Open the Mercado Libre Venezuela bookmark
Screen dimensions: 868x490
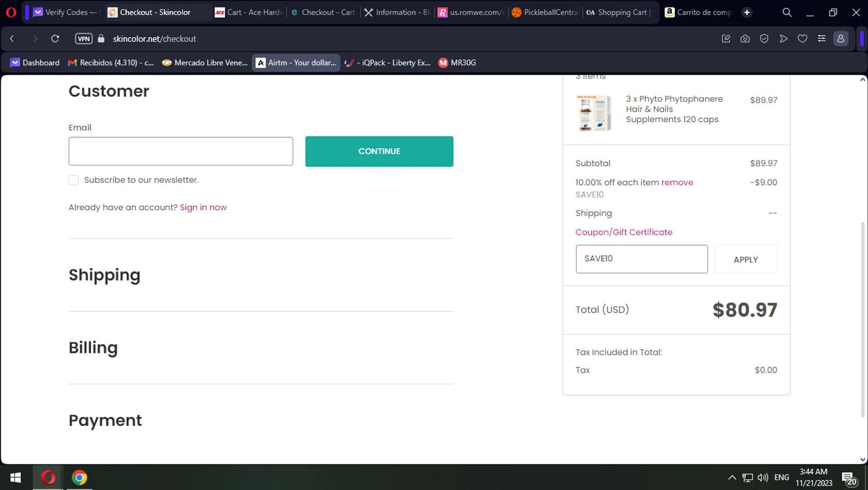(x=205, y=62)
